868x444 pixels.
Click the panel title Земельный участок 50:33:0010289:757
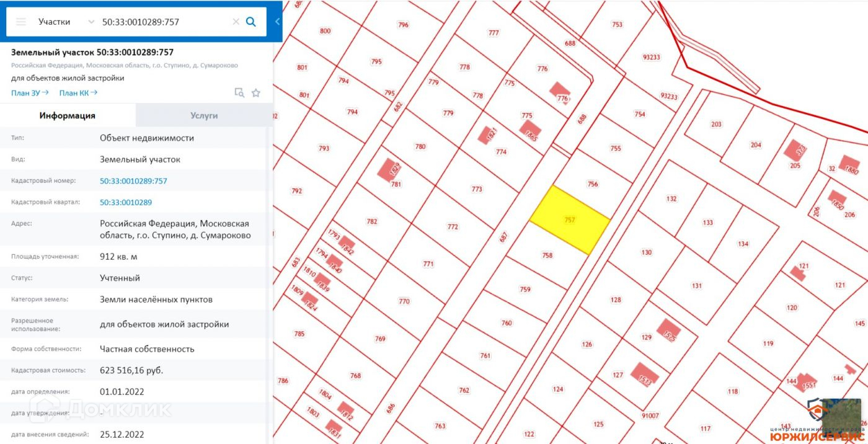tap(92, 52)
